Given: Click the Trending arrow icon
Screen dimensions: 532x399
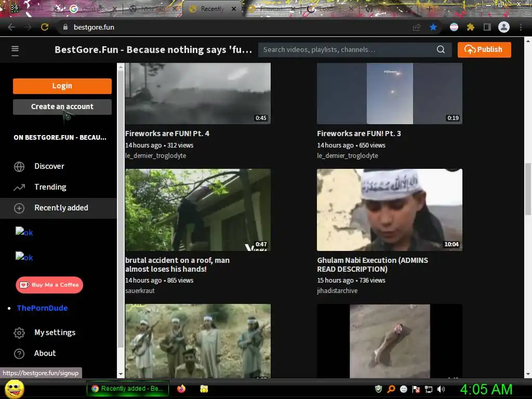Looking at the screenshot, I should tap(19, 187).
